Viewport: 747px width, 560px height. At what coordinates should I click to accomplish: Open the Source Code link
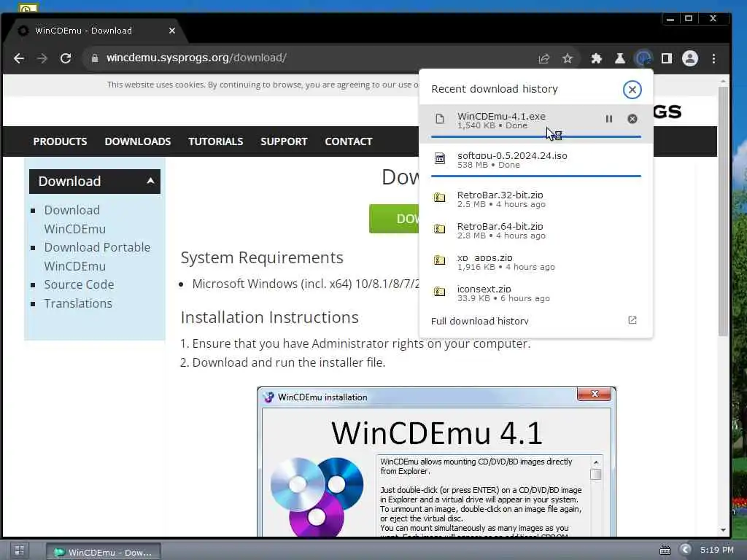pyautogui.click(x=79, y=285)
